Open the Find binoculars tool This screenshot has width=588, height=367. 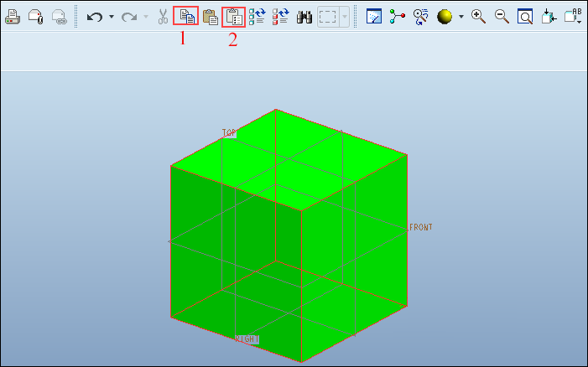(x=304, y=17)
